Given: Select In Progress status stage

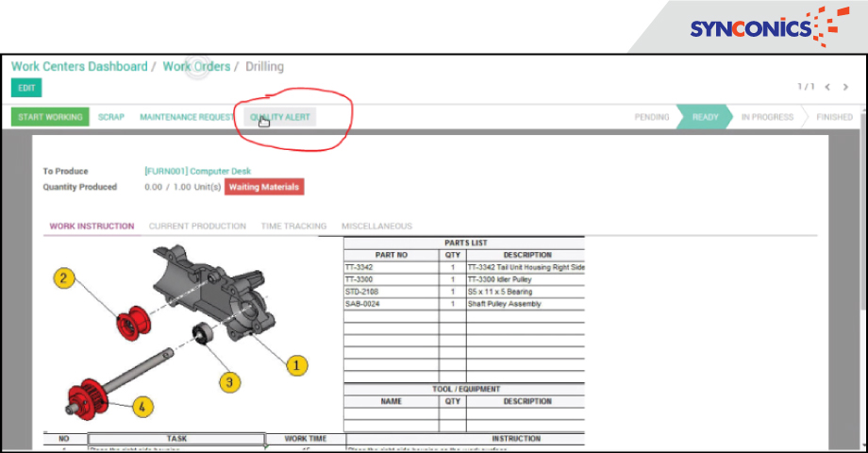Looking at the screenshot, I should point(767,117).
